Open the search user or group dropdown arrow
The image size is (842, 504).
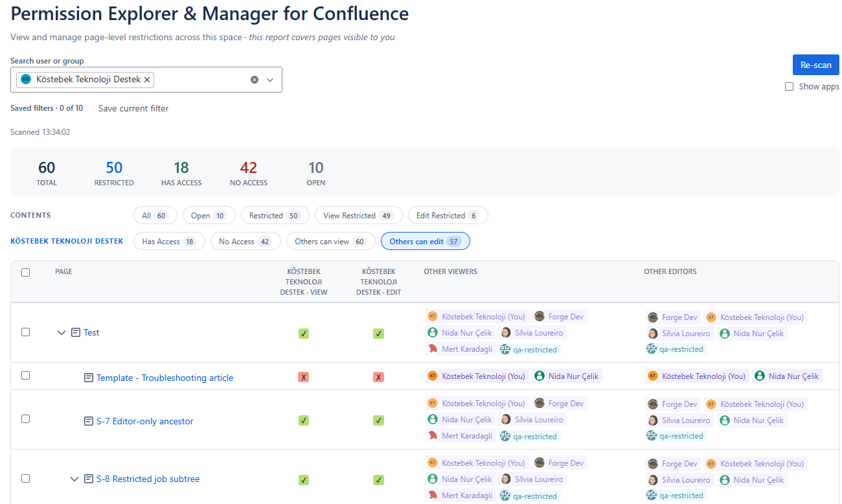click(x=270, y=80)
